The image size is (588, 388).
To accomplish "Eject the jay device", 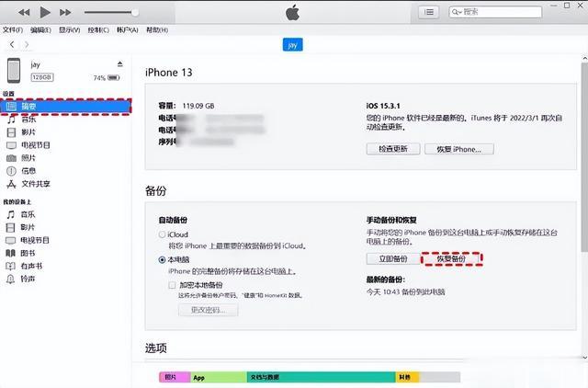I will pyautogui.click(x=120, y=63).
